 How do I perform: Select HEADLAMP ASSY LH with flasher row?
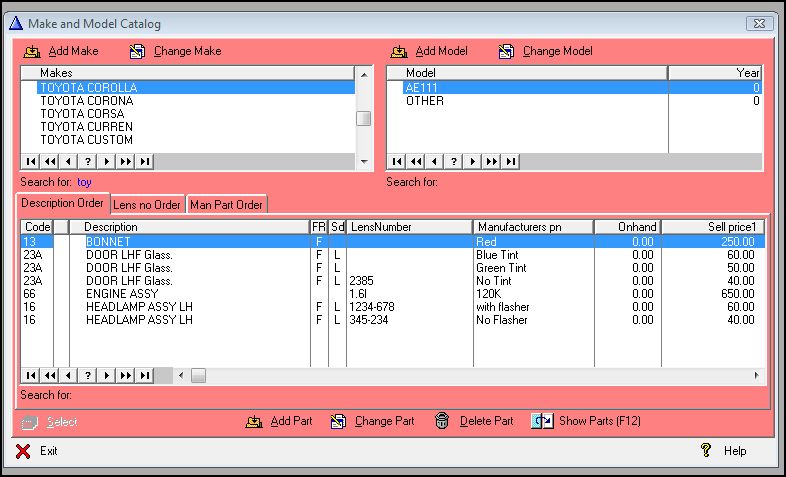pos(393,307)
